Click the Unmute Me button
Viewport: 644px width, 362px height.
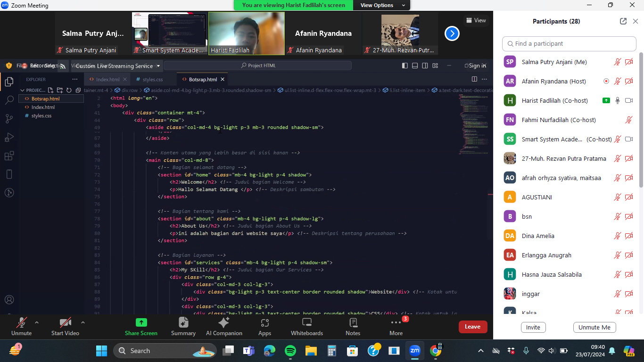click(x=594, y=327)
